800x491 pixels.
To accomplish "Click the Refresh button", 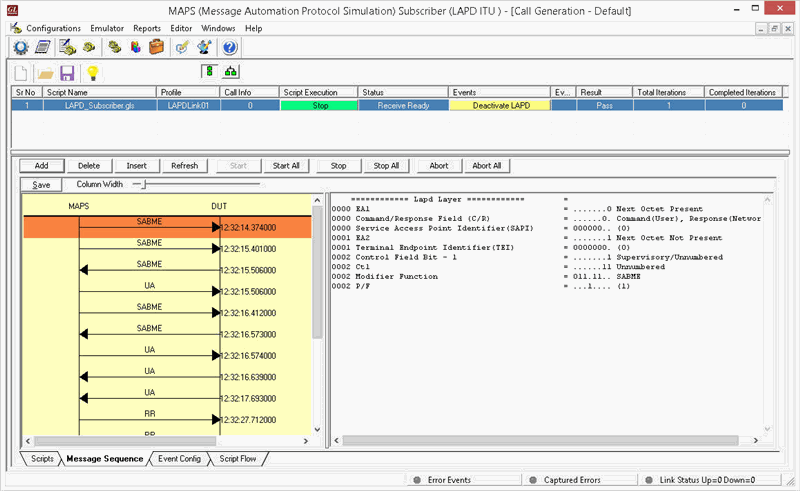I will [x=185, y=166].
